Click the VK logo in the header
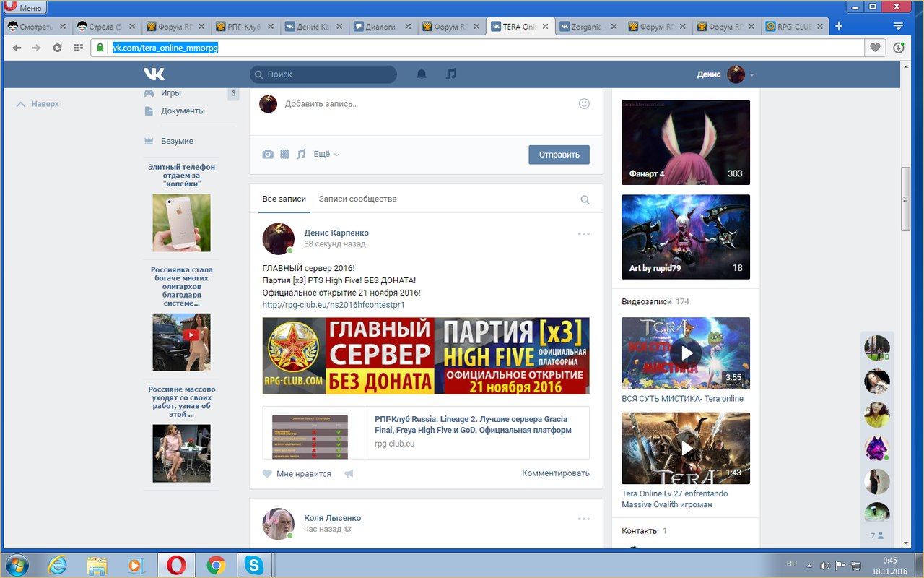Image resolution: width=924 pixels, height=578 pixels. (154, 74)
